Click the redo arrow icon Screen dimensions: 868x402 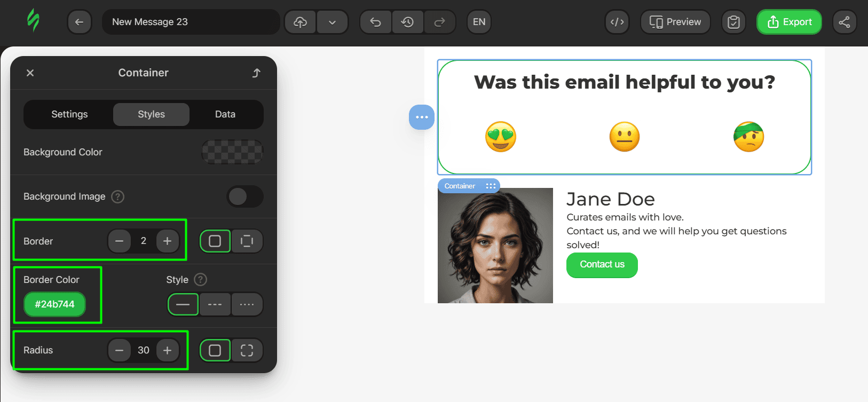tap(439, 22)
